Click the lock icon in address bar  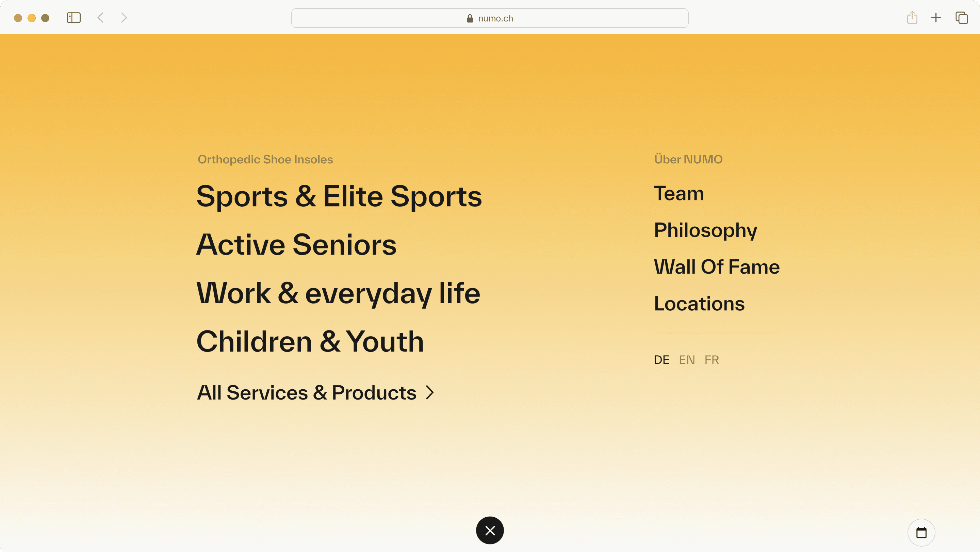tap(470, 19)
